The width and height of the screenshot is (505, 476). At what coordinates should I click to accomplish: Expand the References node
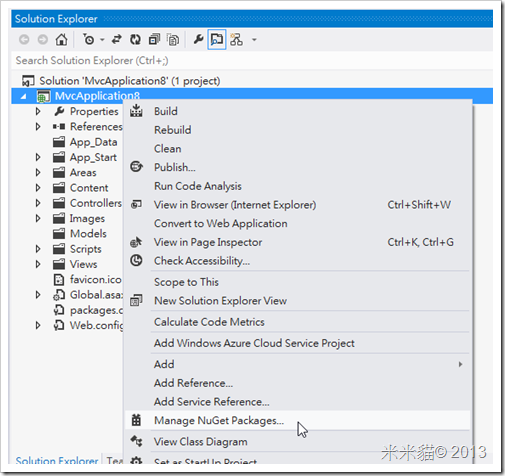[x=38, y=127]
